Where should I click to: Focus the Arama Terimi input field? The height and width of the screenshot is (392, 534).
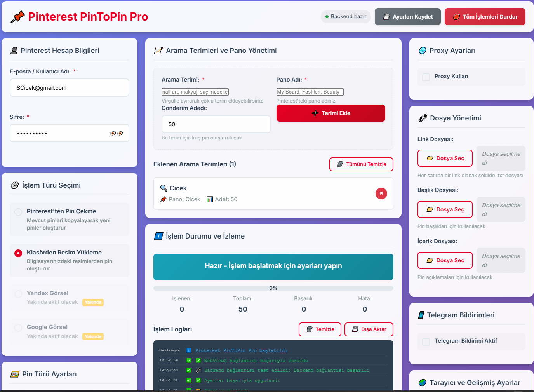tap(195, 92)
